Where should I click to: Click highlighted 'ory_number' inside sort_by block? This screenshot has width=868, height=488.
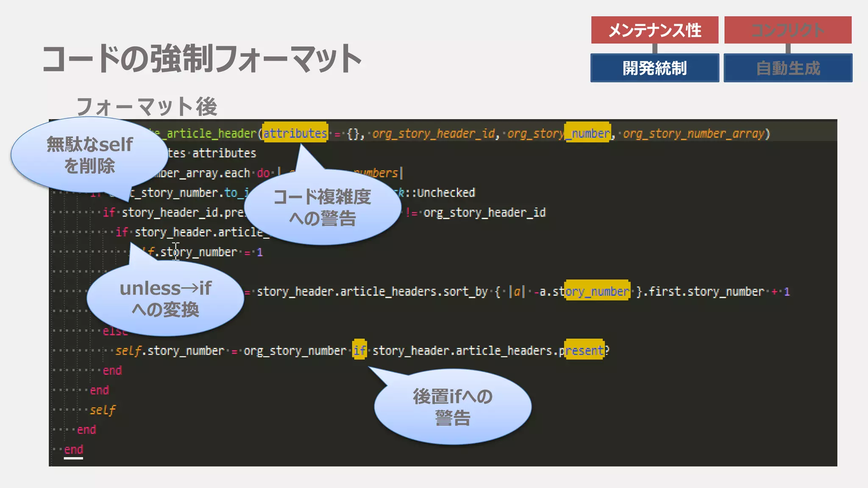point(598,291)
